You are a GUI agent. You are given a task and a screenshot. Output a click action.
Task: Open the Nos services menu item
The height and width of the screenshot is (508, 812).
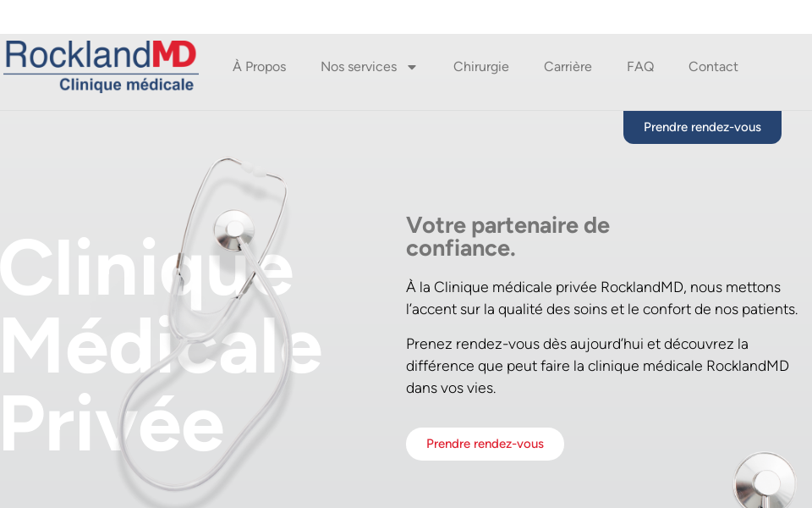click(x=359, y=67)
